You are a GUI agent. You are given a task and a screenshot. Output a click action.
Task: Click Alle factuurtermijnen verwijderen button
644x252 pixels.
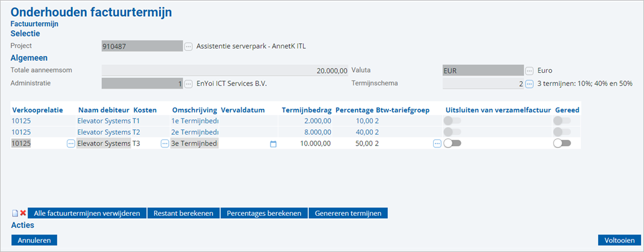(x=87, y=213)
